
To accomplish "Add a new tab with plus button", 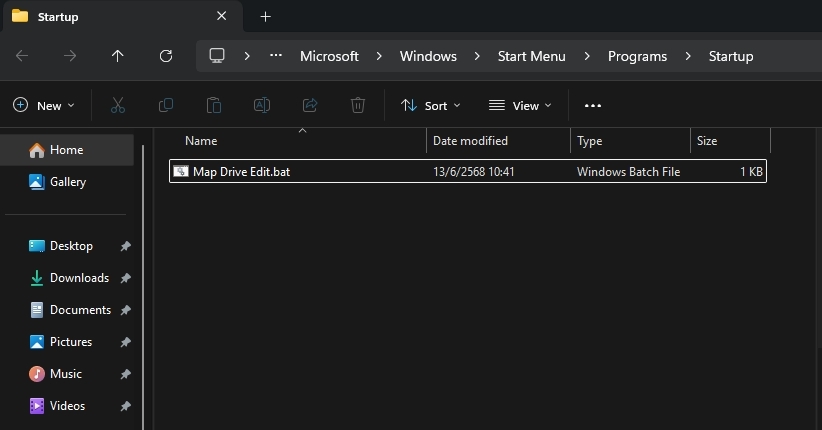I will click(x=265, y=17).
